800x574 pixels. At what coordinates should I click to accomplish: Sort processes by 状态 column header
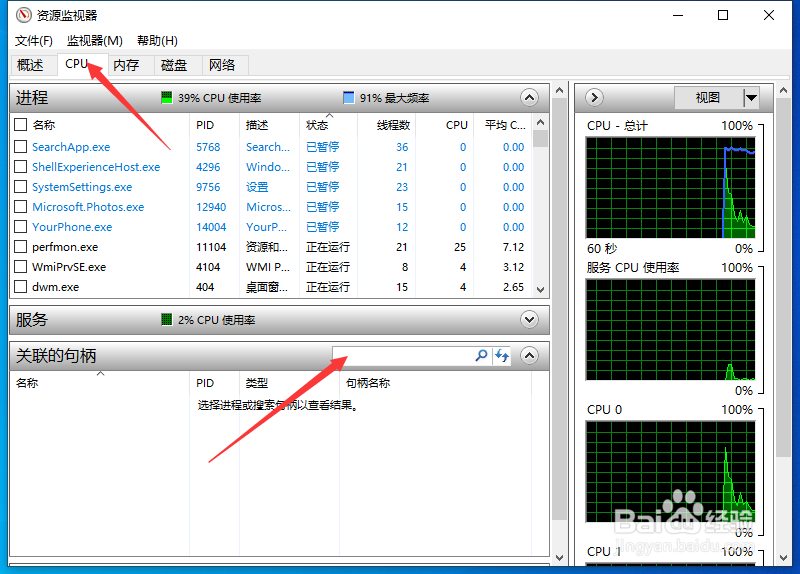tap(329, 125)
